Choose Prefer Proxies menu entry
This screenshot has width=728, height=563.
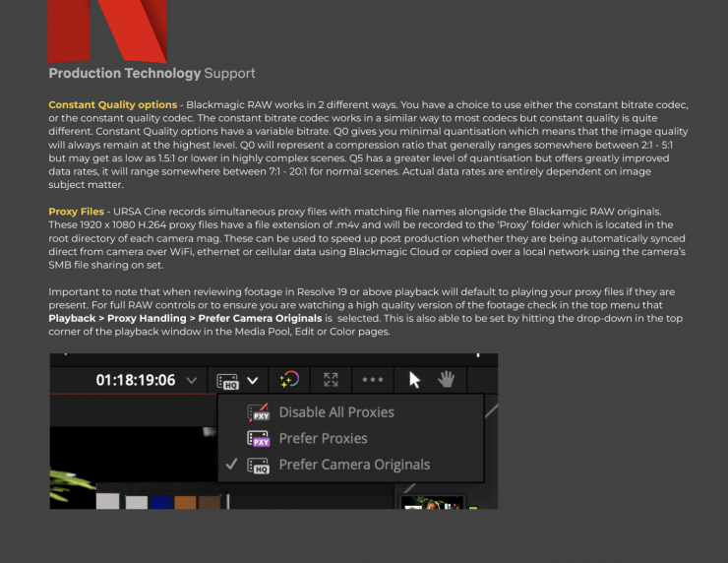323,438
